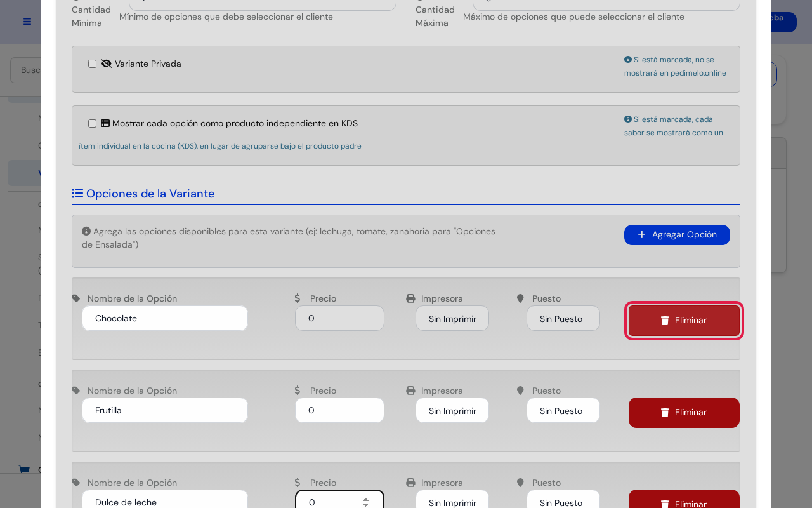This screenshot has width=812, height=508.
Task: Click the search field behind the dialog
Action: click(x=25, y=70)
